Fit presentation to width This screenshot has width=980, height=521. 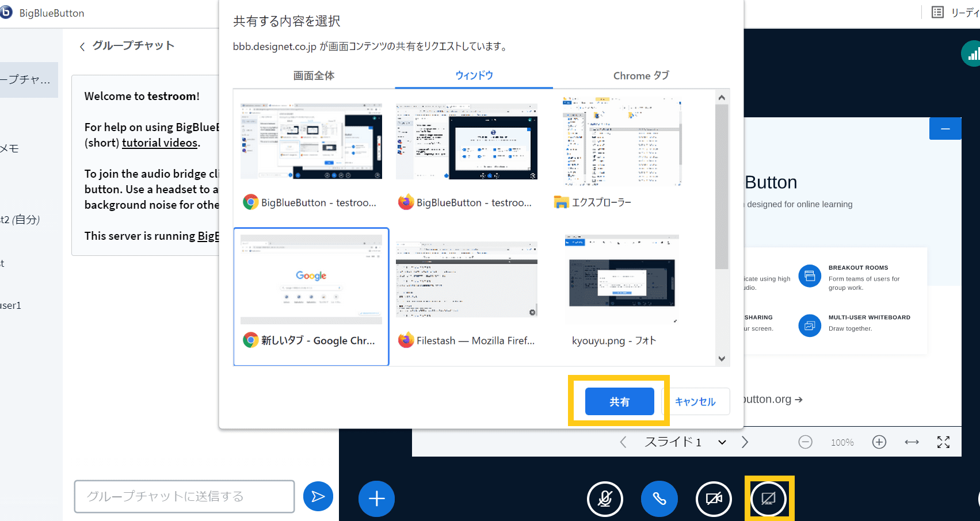[912, 442]
